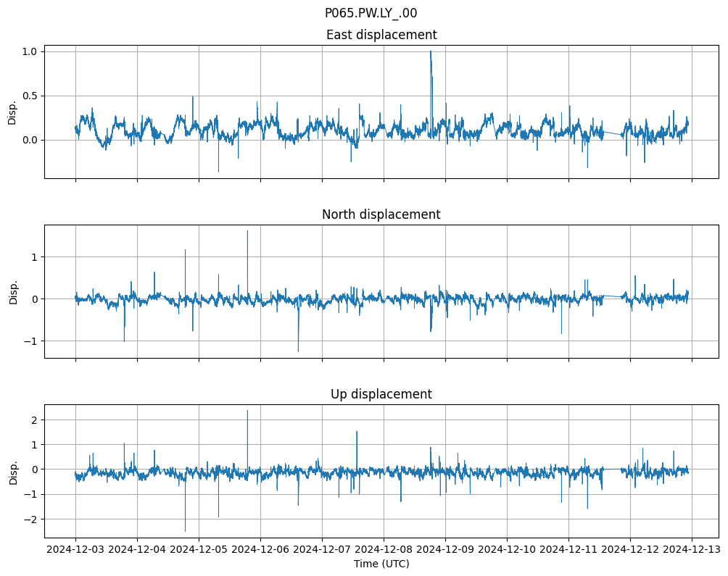Click the tallest spike peak in East displacement
The height and width of the screenshot is (576, 728).
point(431,51)
